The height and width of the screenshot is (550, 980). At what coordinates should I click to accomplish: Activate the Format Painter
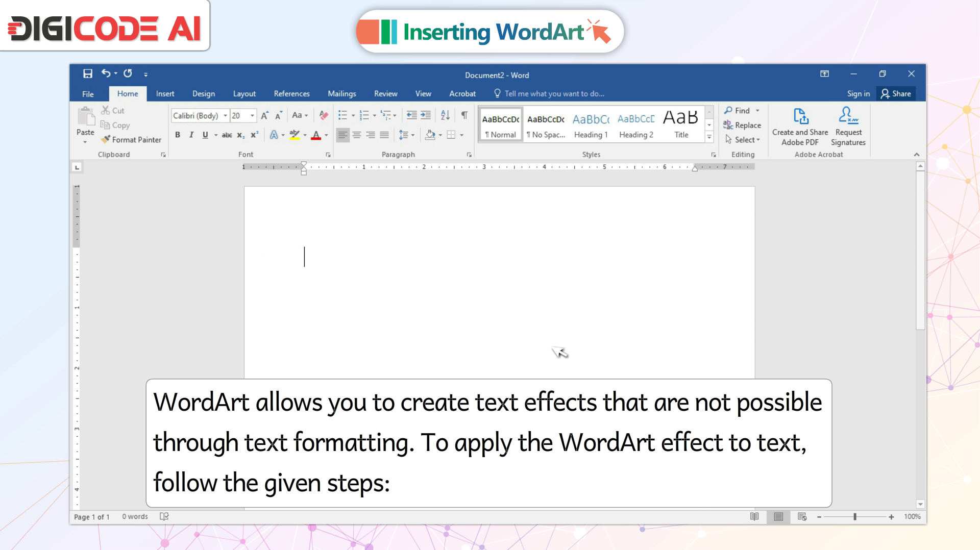131,140
